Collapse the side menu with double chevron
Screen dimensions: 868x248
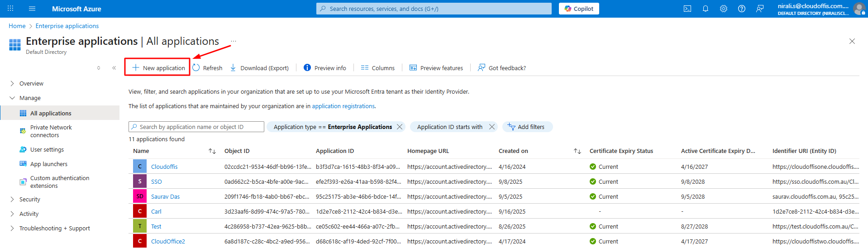[114, 68]
